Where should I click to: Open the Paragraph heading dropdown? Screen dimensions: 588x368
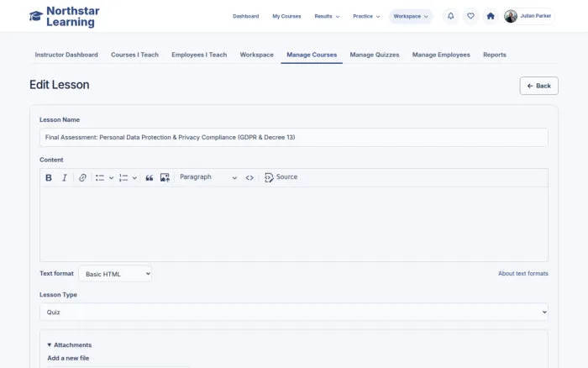point(208,177)
